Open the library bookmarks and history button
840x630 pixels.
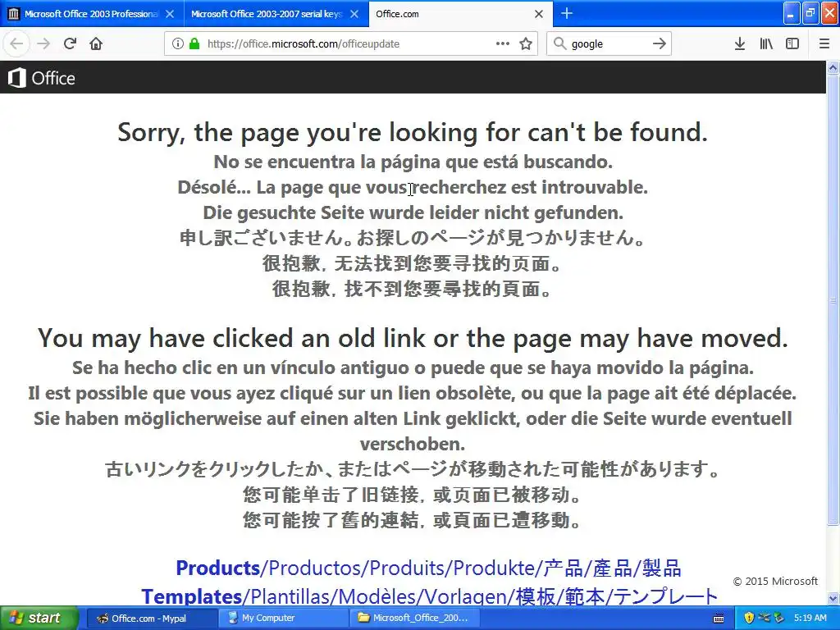click(x=766, y=43)
